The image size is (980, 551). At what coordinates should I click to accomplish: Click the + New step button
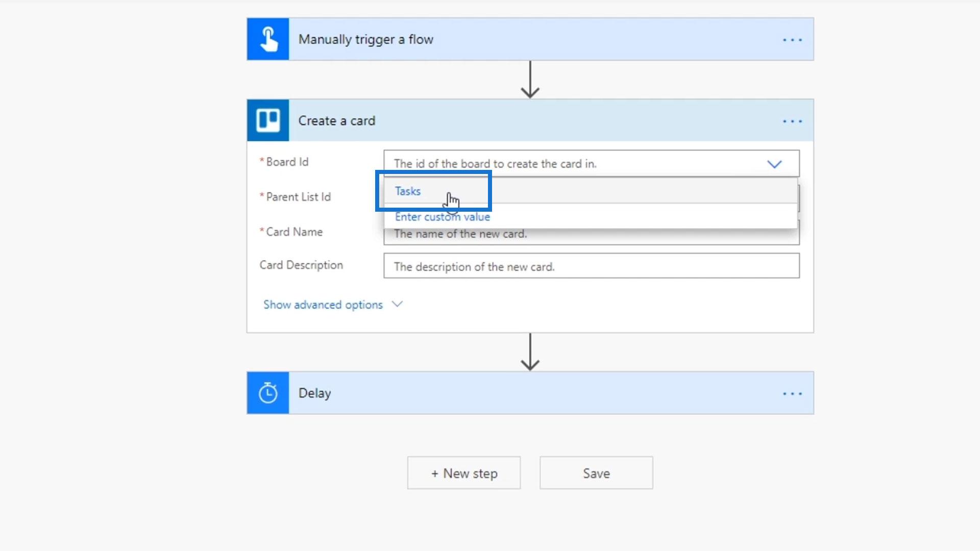click(x=463, y=473)
